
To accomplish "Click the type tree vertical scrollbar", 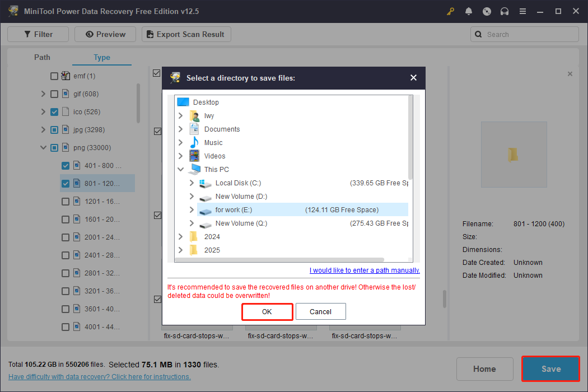I will tap(138, 103).
